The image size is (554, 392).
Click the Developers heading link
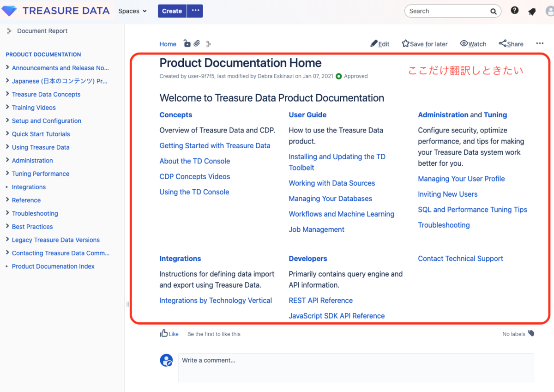[x=308, y=259]
